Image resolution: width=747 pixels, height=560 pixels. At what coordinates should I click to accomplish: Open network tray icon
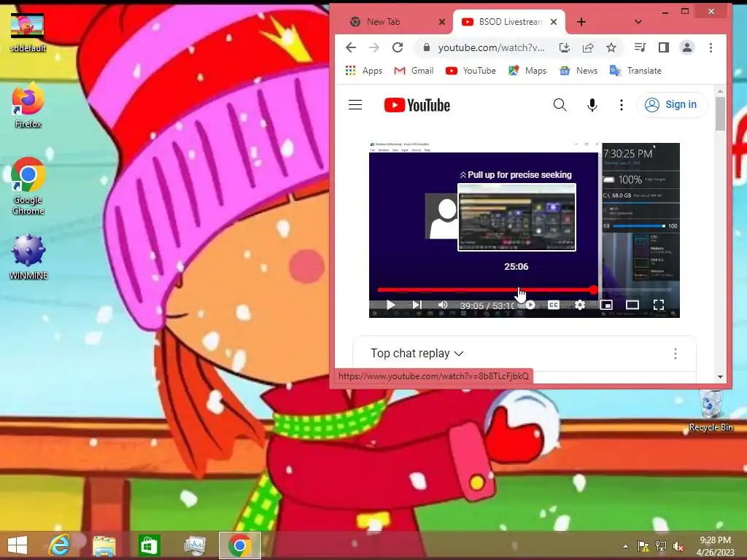(661, 546)
